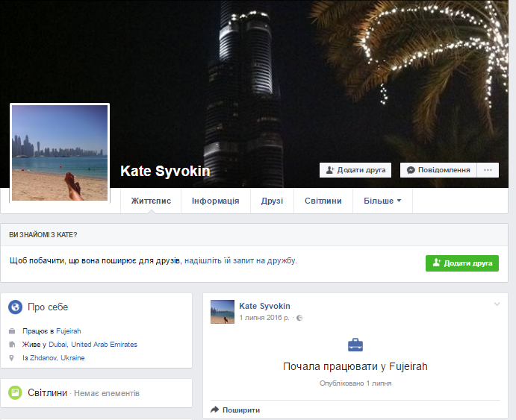The image size is (516, 420).
Task: Open the post options chevron
Action: 497,304
